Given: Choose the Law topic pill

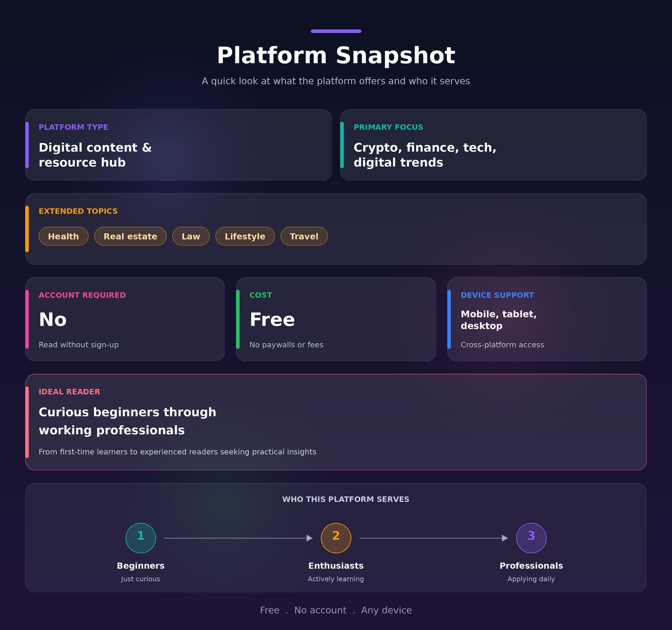Looking at the screenshot, I should (x=191, y=236).
